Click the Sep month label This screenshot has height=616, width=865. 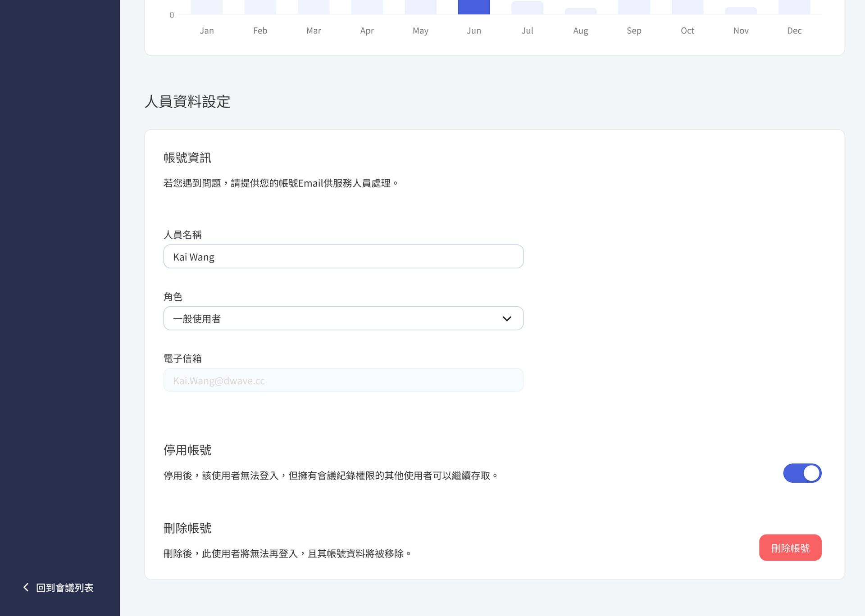click(x=633, y=31)
